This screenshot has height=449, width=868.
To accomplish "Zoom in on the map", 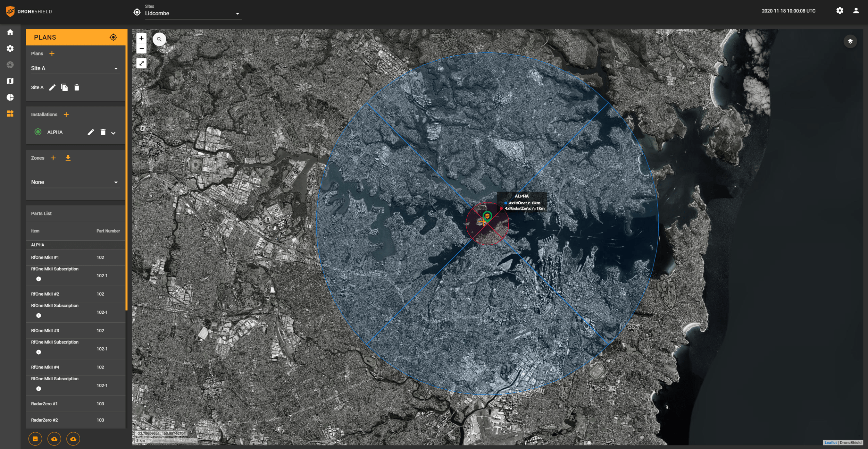I will tap(141, 39).
